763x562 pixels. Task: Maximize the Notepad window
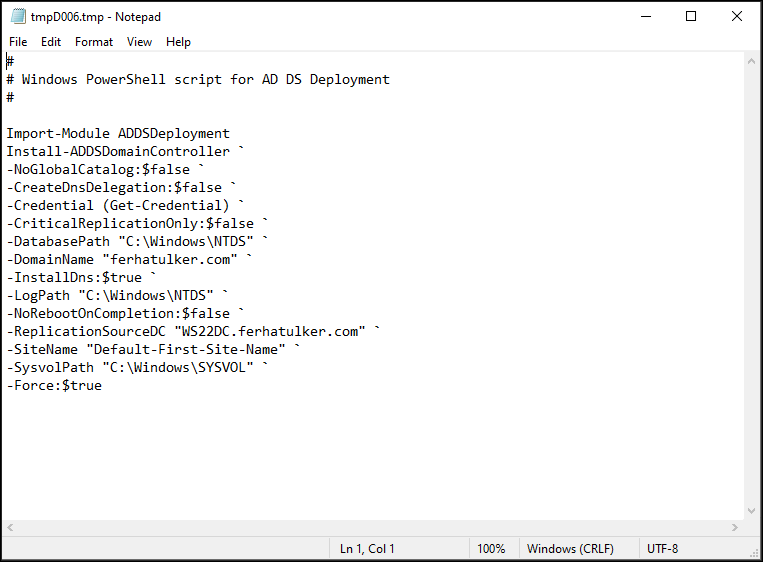(x=690, y=17)
